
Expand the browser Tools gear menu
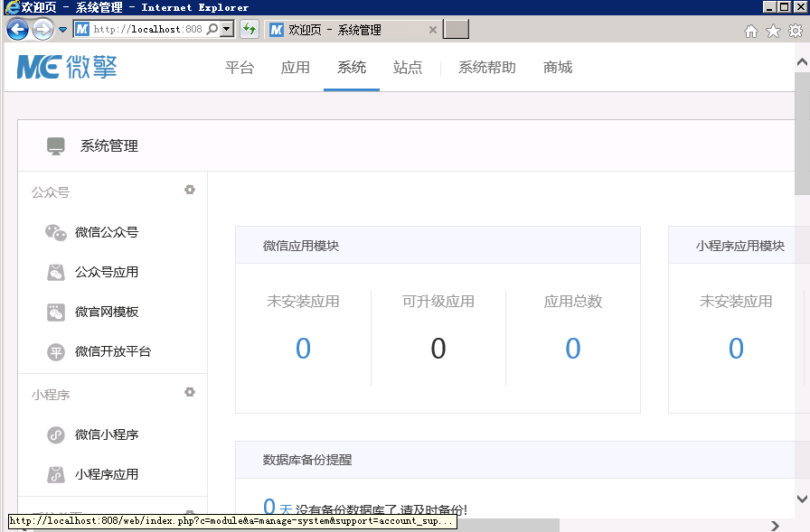tap(797, 29)
